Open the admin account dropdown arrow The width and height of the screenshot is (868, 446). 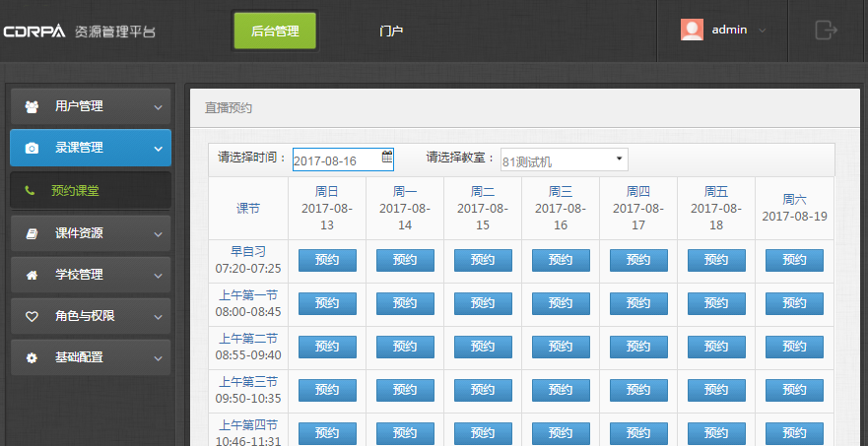click(763, 31)
